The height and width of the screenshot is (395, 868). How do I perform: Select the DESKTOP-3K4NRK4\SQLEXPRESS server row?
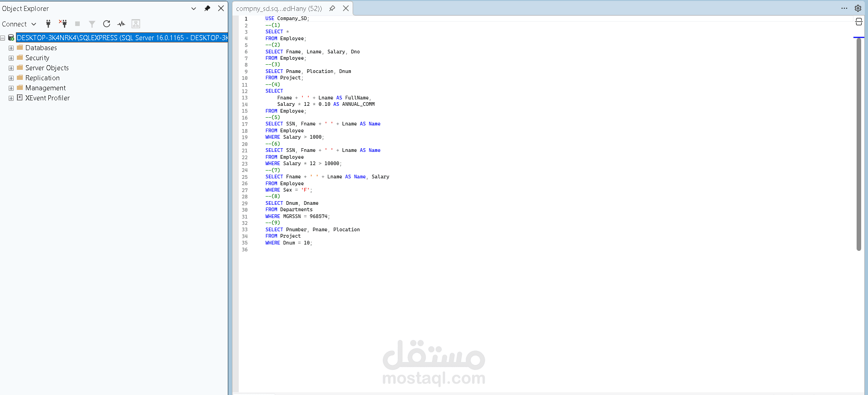click(x=122, y=37)
